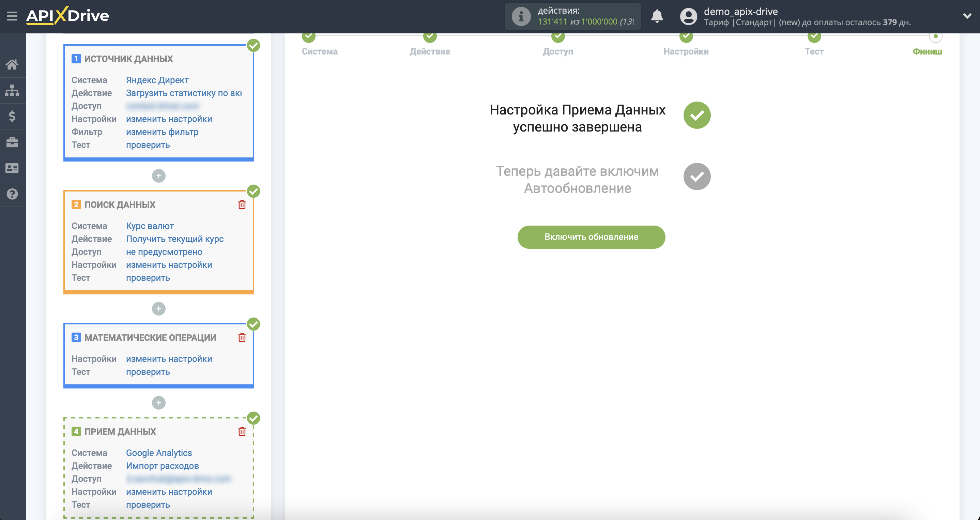Click the demo_apix-drive username
This screenshot has height=520, width=980.
(740, 11)
